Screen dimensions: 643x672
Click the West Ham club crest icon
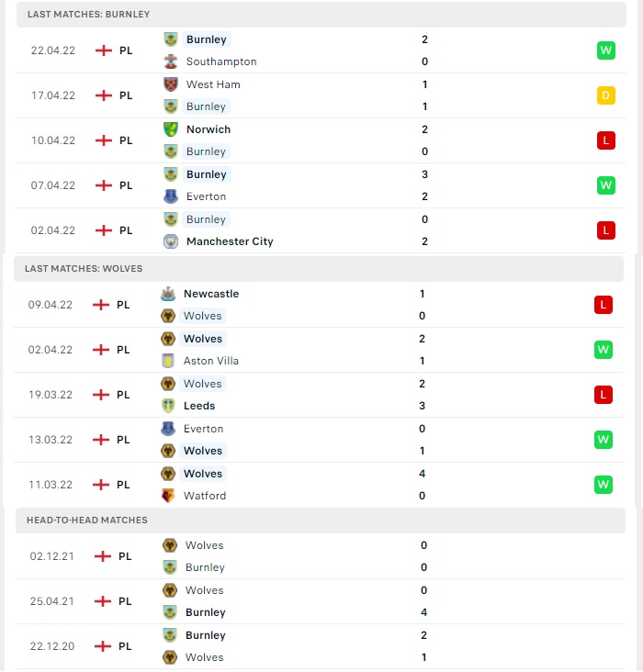(x=170, y=84)
